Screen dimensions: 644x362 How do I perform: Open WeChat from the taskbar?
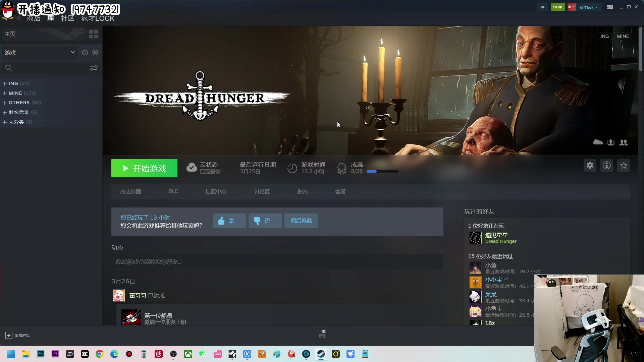(x=203, y=354)
